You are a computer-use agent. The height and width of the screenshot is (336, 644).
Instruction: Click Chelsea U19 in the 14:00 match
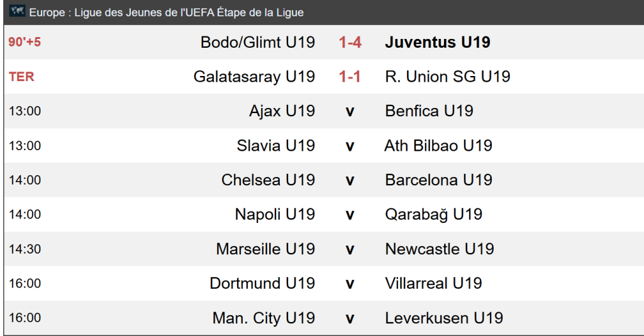point(268,180)
